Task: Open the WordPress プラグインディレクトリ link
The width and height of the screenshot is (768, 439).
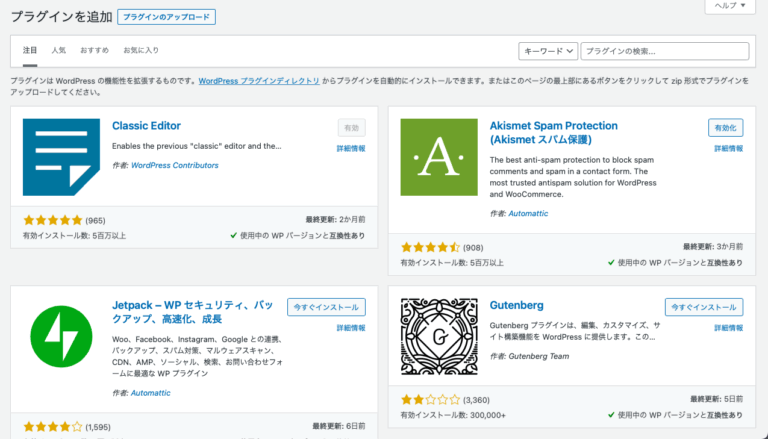Action: pos(259,80)
